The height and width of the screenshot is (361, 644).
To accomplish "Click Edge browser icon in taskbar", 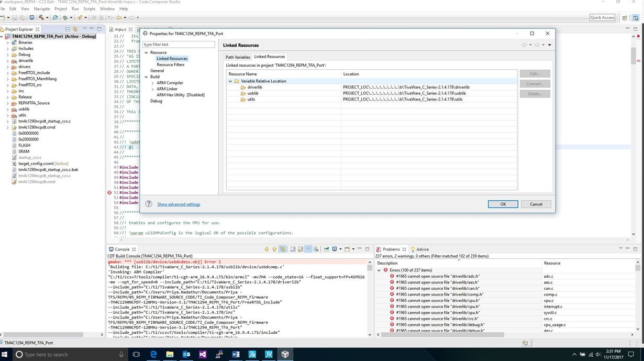I will coord(154,355).
